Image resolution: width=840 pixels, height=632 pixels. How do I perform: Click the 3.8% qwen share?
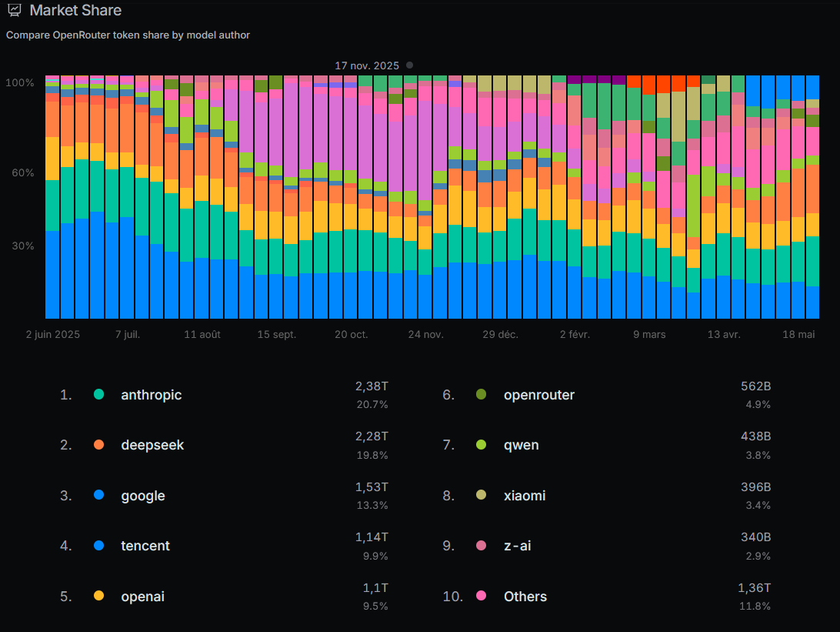coord(758,455)
